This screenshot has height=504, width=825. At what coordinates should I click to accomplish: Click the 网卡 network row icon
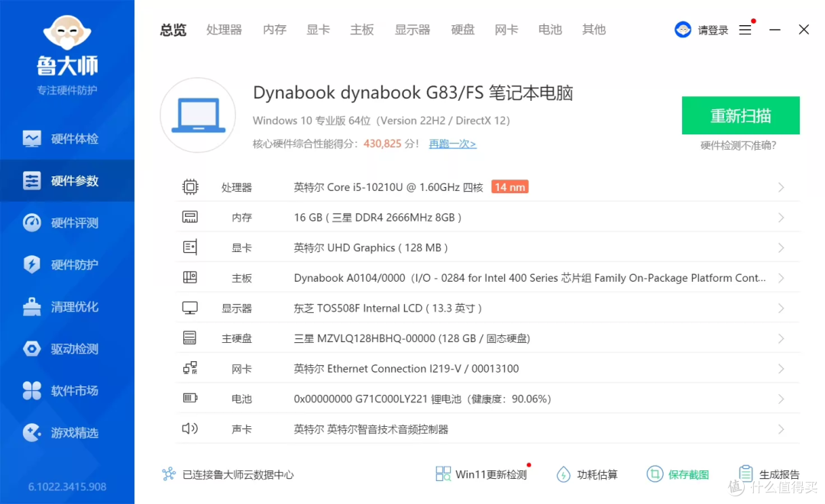[x=190, y=368]
